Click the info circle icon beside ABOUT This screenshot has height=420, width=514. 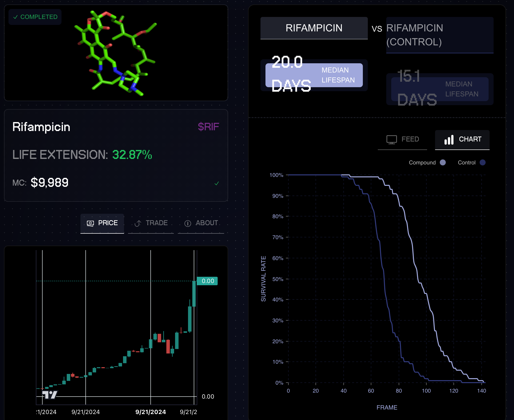[188, 223]
